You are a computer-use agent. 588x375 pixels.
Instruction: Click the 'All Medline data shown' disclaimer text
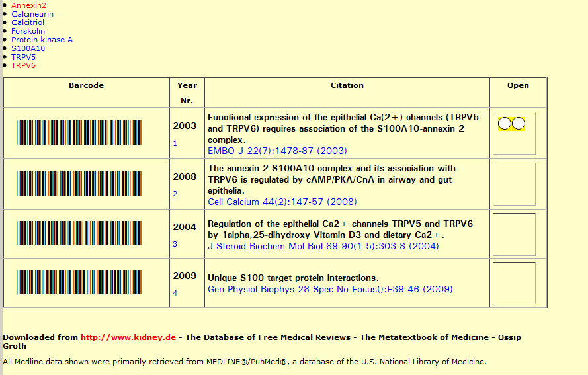[245, 362]
